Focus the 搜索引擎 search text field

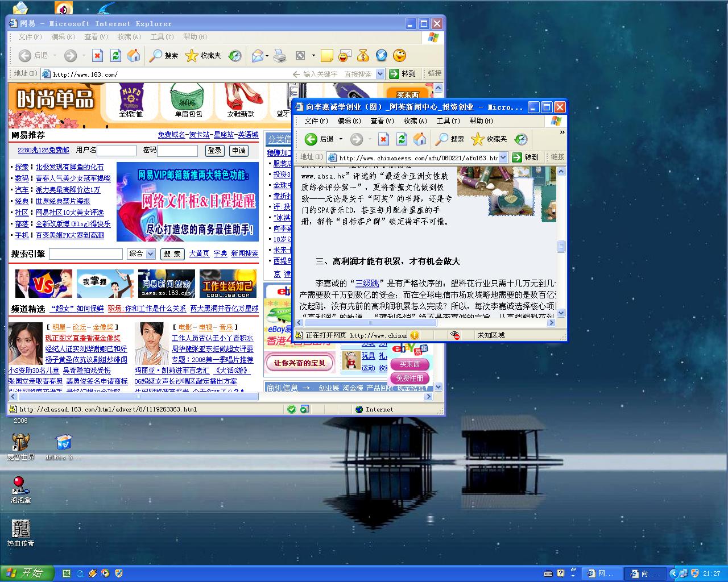tap(86, 254)
